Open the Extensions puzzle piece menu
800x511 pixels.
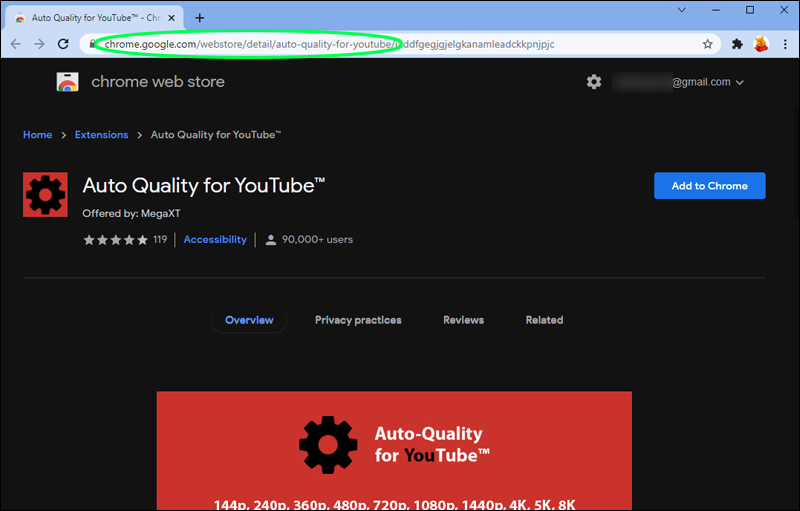(737, 44)
